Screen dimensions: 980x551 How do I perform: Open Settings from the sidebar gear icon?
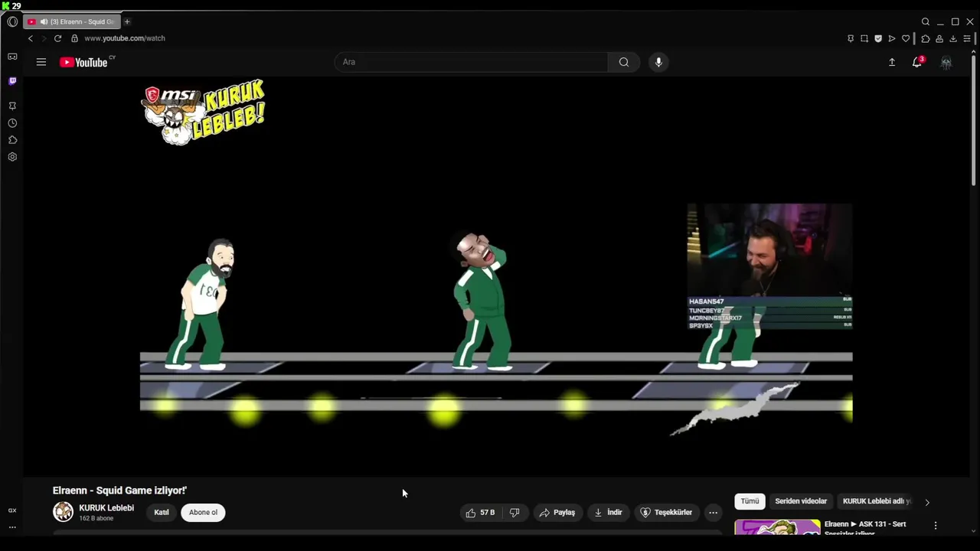[x=12, y=157]
